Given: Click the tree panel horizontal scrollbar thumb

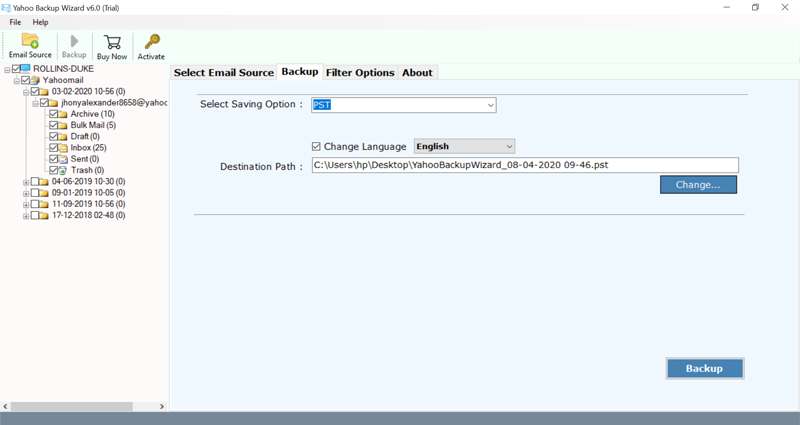Looking at the screenshot, I should click(x=72, y=407).
